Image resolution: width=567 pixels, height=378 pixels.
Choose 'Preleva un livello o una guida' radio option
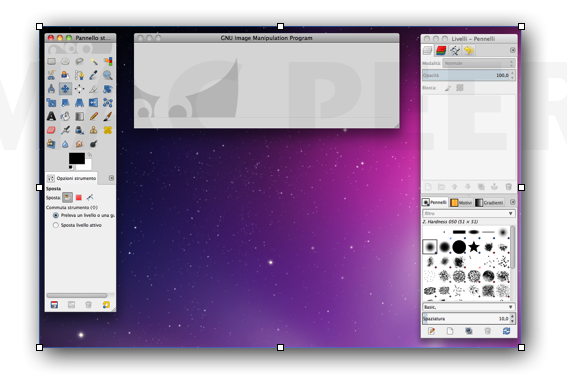tap(56, 215)
